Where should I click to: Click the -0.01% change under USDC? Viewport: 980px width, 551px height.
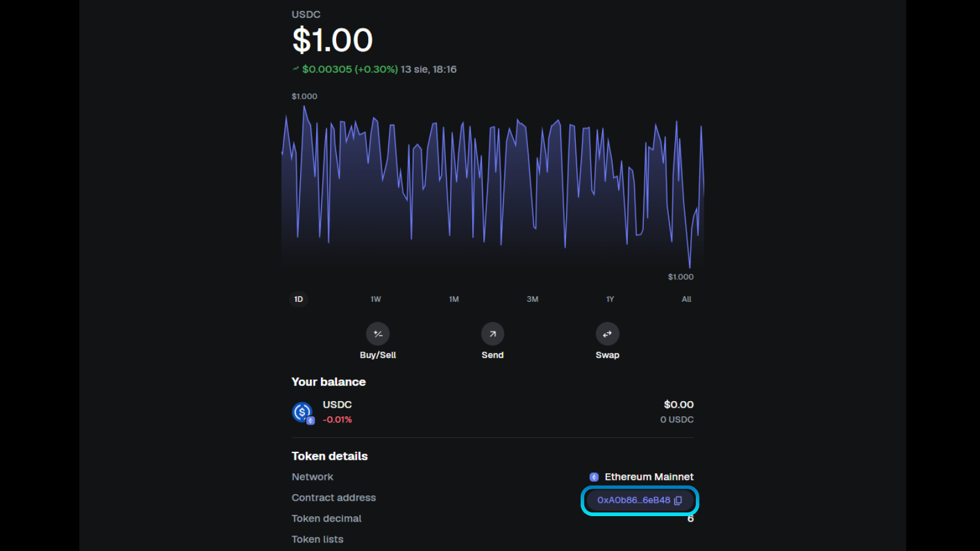coord(337,419)
